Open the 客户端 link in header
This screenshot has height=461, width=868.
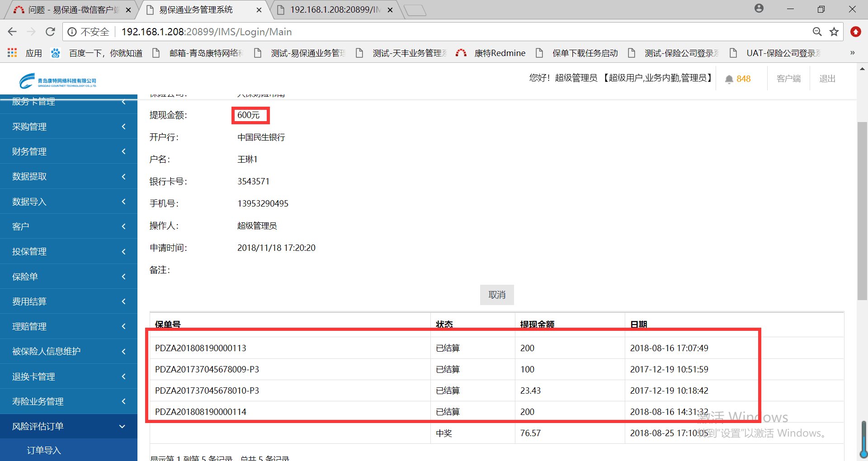(x=788, y=79)
